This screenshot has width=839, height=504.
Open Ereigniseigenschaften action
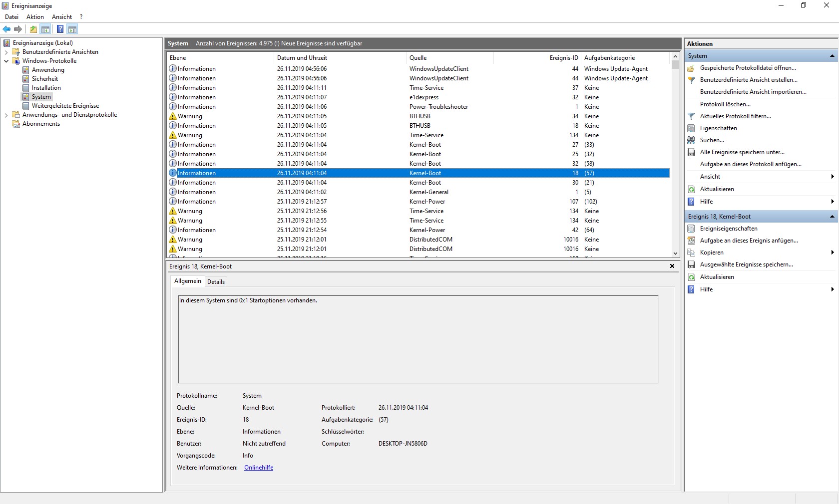pyautogui.click(x=729, y=229)
